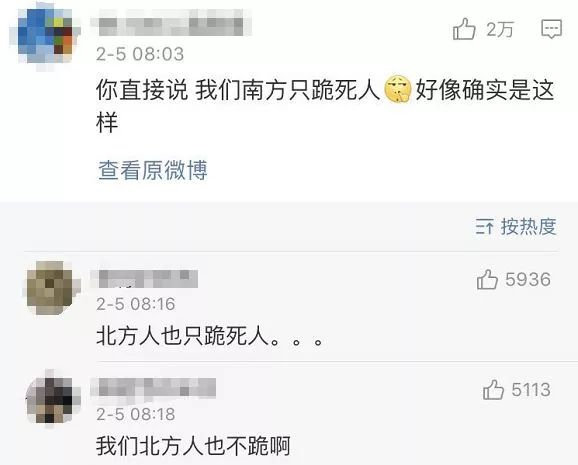Open the 08:16 commenter's avatar
This screenshot has height=465, width=578.
pyautogui.click(x=51, y=288)
